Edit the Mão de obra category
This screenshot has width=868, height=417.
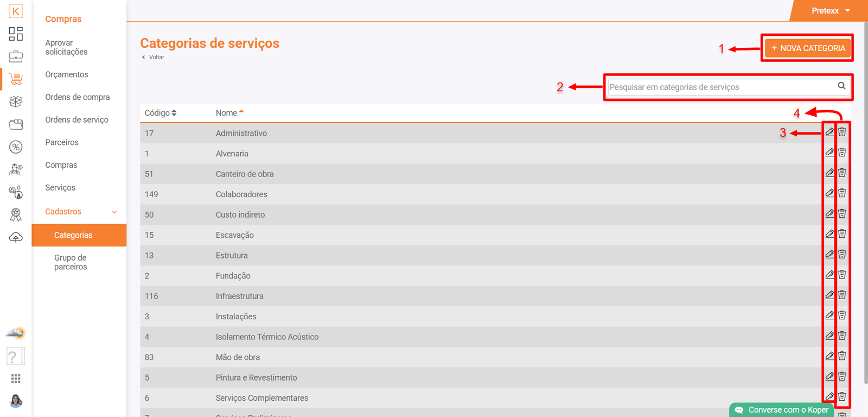pyautogui.click(x=829, y=356)
